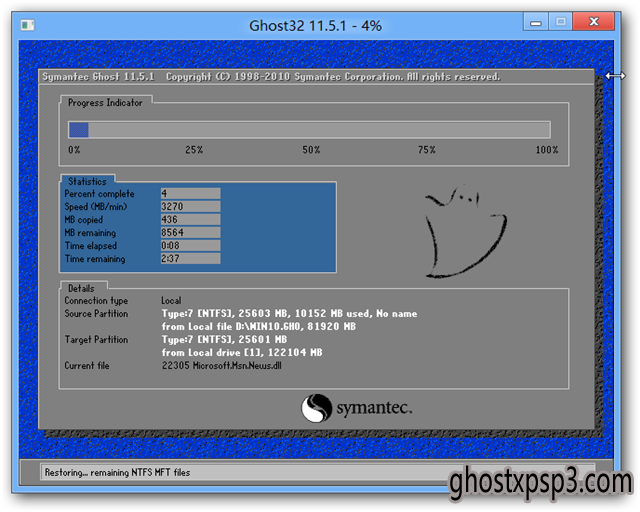Minimize the Ghost32 window
Image resolution: width=640 pixels, height=512 pixels.
pyautogui.click(x=536, y=22)
